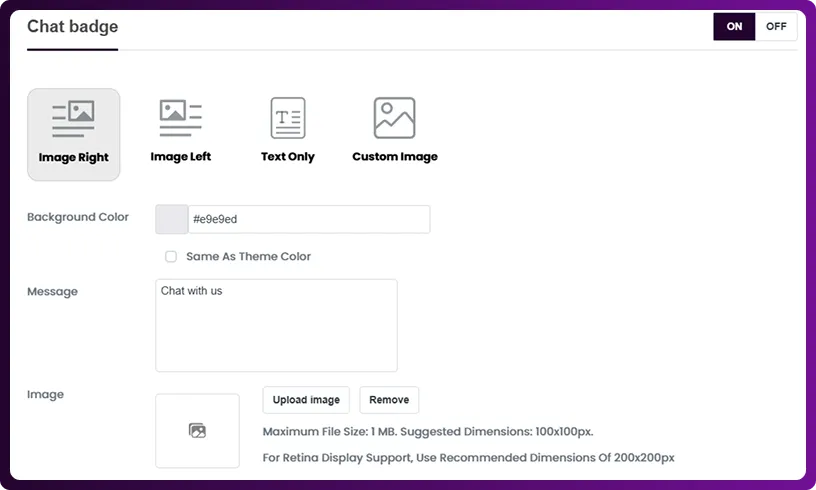
Task: Focus the #e9e9ed hex color field
Action: pos(309,220)
